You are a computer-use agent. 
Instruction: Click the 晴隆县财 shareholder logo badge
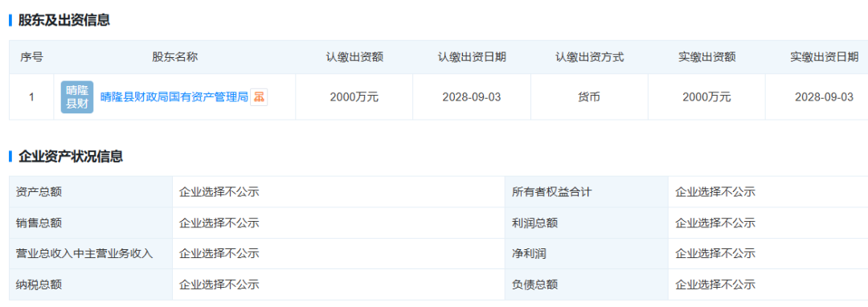pyautogui.click(x=77, y=96)
